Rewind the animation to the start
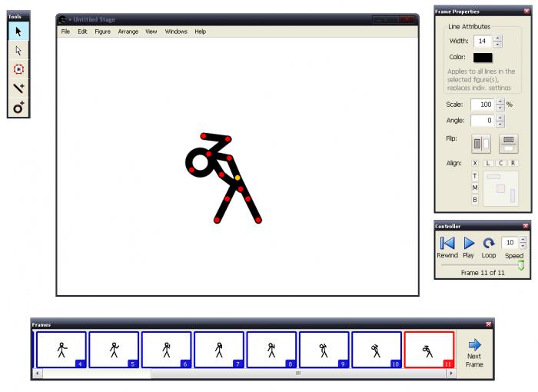 pos(447,243)
